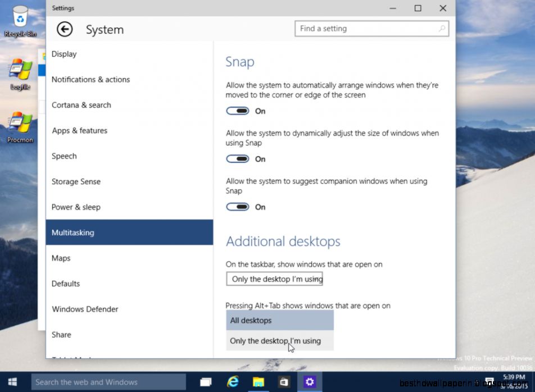
Task: Turn off companion window suggestions for Snap
Action: pyautogui.click(x=237, y=207)
